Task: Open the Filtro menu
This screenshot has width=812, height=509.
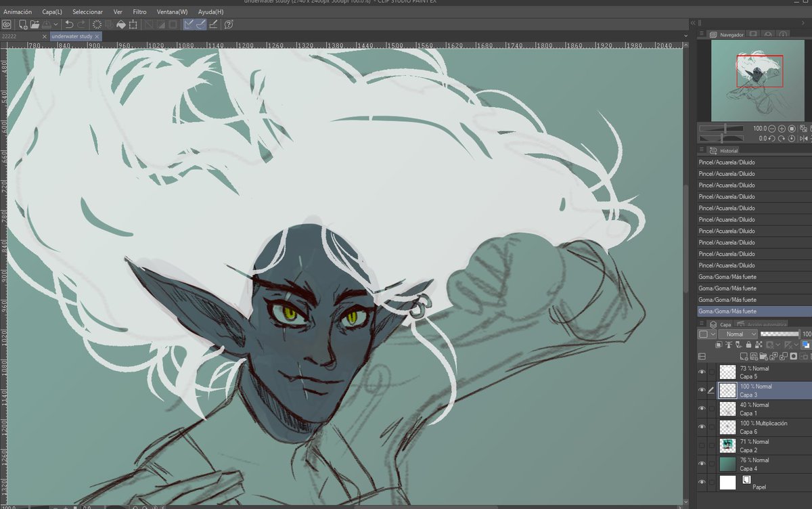Action: 139,12
